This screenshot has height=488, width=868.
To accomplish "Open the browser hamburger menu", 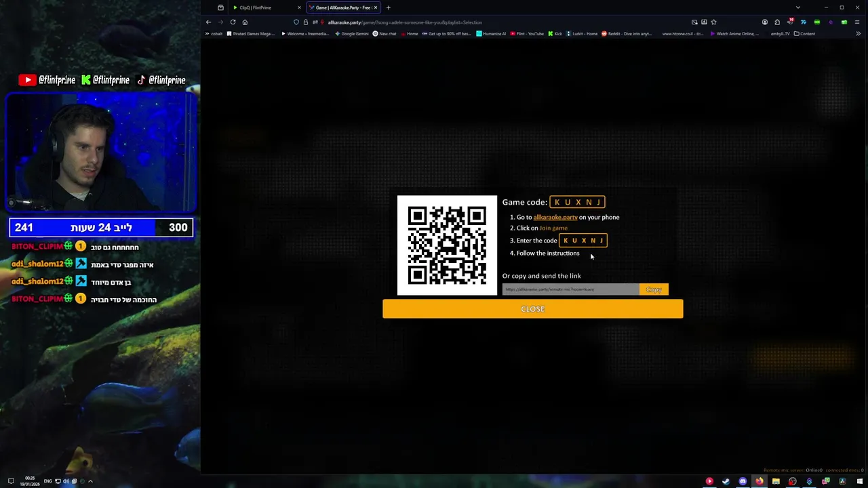I will [857, 22].
